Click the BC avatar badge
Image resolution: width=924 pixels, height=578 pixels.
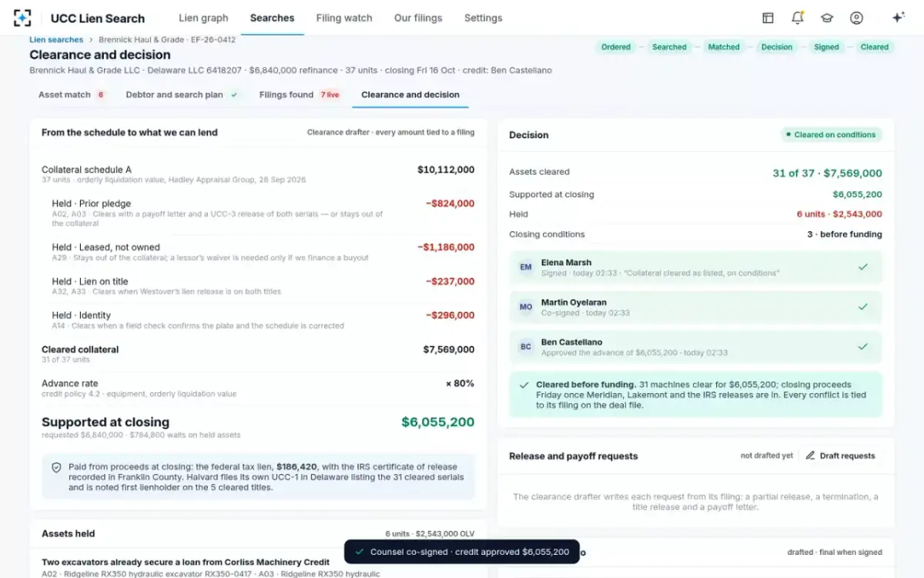pos(526,347)
